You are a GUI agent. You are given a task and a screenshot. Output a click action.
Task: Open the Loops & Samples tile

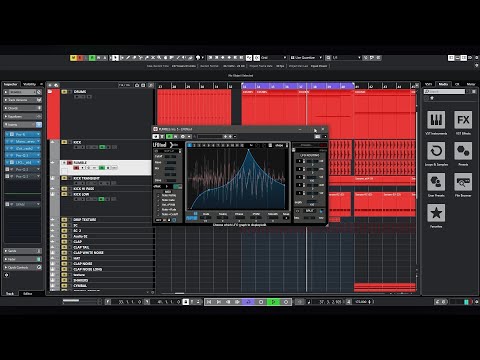coord(436,151)
